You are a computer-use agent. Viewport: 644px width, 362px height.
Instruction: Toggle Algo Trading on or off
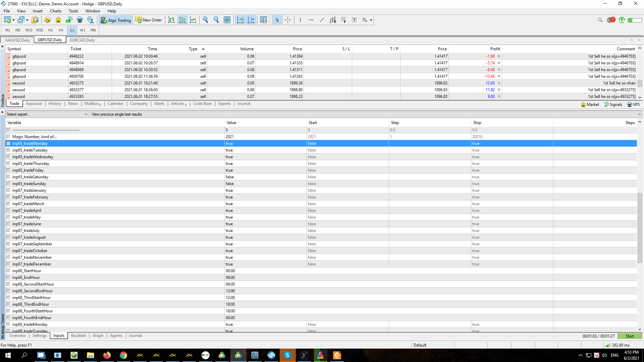point(115,20)
